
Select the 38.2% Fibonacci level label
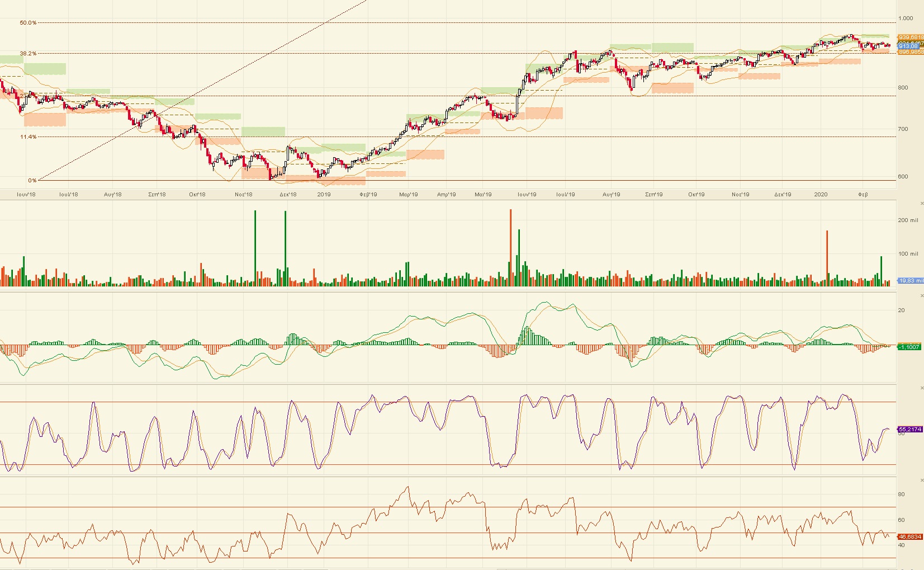coord(28,54)
